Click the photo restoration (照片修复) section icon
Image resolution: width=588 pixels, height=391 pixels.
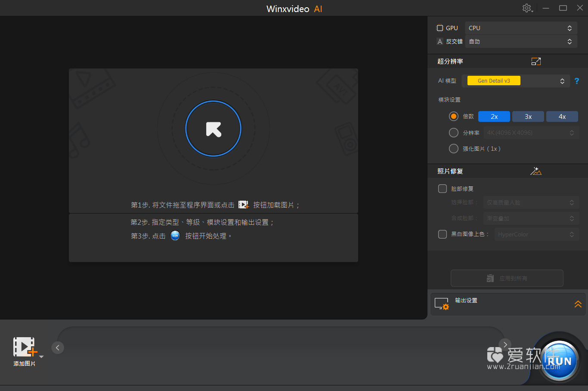pos(536,171)
